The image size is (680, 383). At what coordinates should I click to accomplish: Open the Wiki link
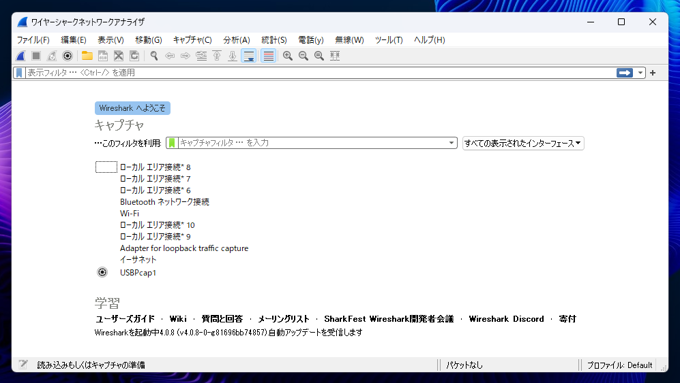point(178,319)
